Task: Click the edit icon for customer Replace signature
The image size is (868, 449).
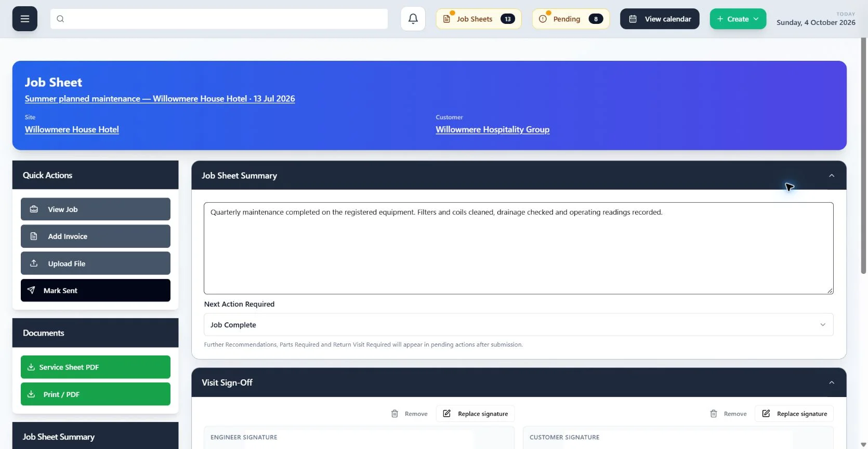Action: coord(766,414)
